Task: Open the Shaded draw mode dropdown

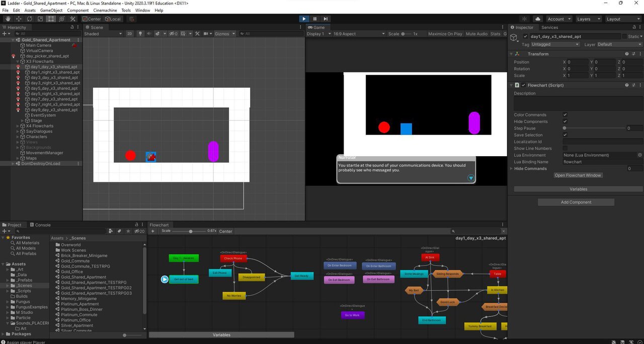Action: [x=103, y=34]
